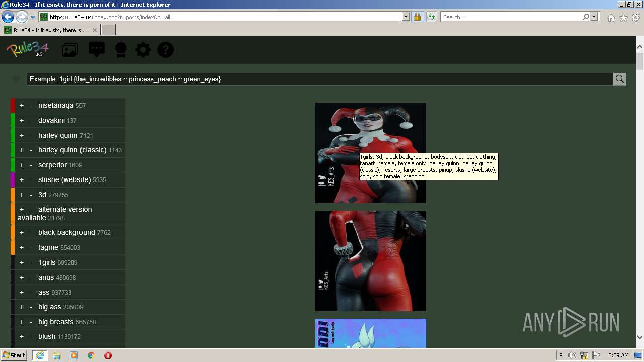644x362 pixels.
Task: Click the magnifier search button beside tag field
Action: coord(619,79)
